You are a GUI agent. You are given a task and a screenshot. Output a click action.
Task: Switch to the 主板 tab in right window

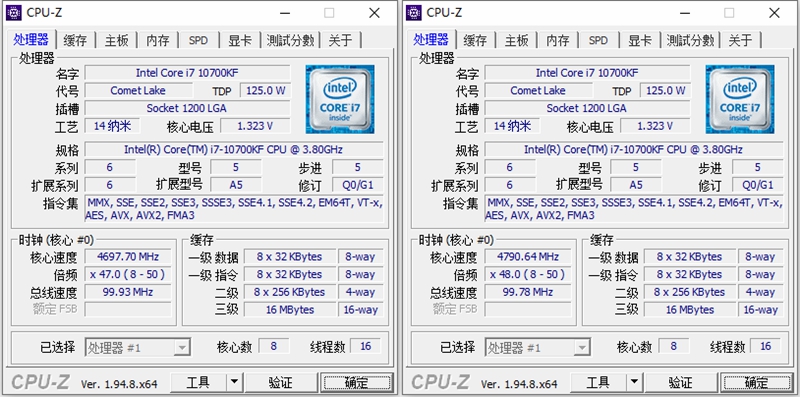[x=517, y=40]
